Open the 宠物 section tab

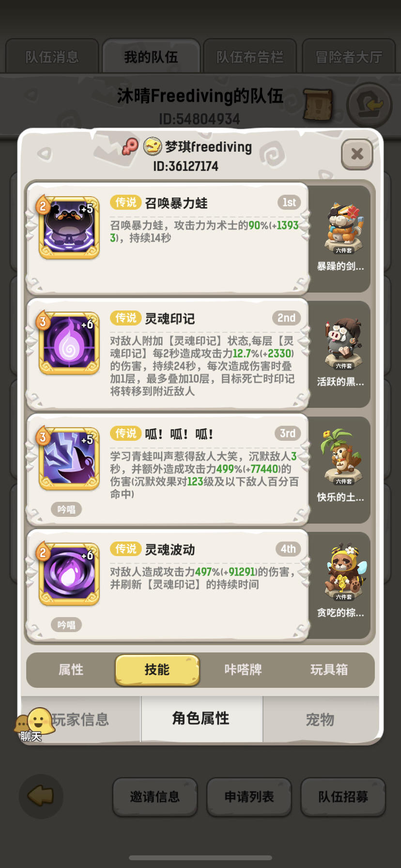[321, 719]
